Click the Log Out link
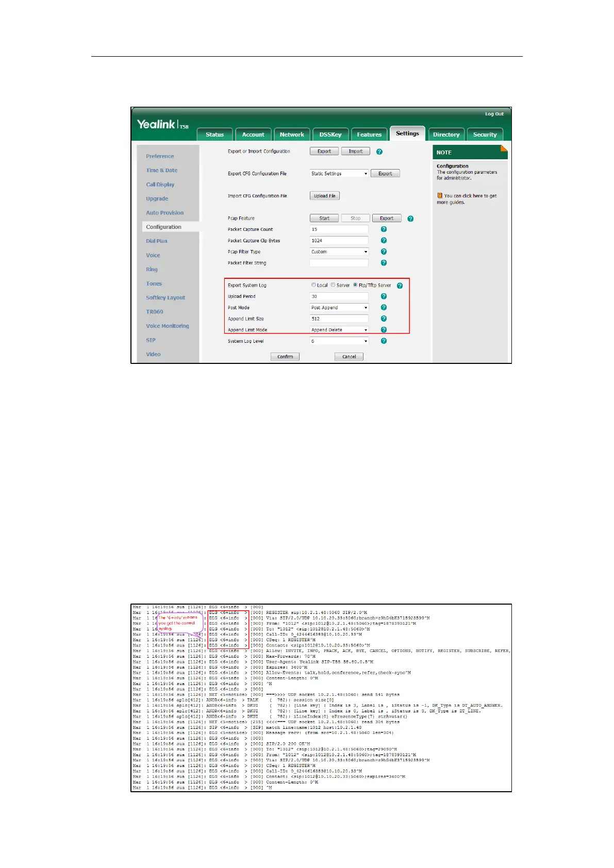Image resolution: width=614 pixels, height=868 pixels. (x=494, y=114)
